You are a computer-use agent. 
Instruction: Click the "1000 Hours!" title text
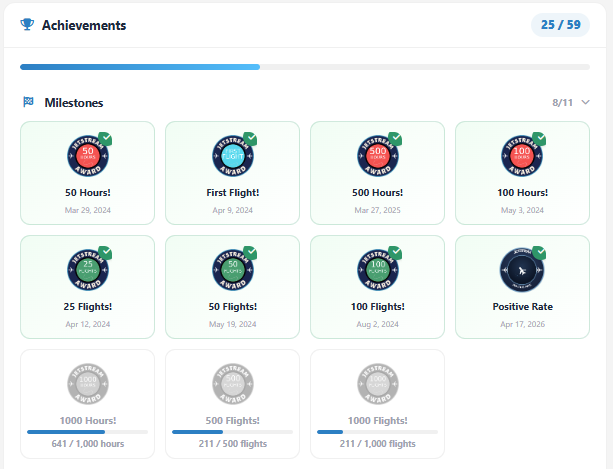pyautogui.click(x=88, y=421)
